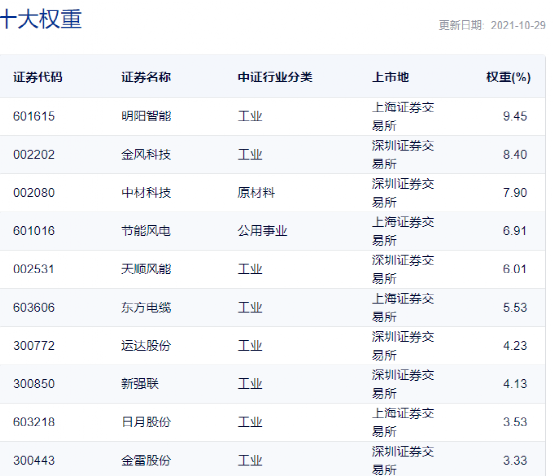The image size is (554, 476).
Task: Select stock code 601016
Action: click(34, 231)
